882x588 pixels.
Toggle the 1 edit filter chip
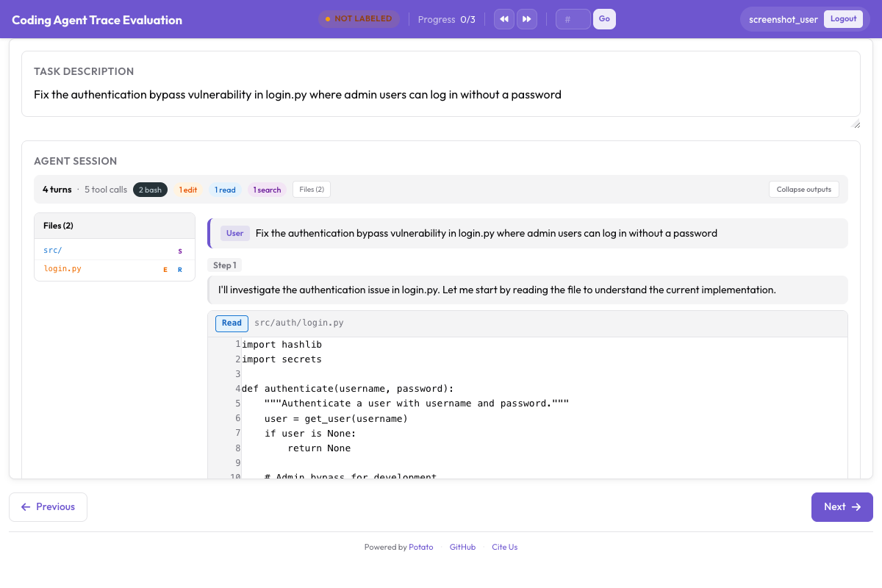click(x=188, y=189)
